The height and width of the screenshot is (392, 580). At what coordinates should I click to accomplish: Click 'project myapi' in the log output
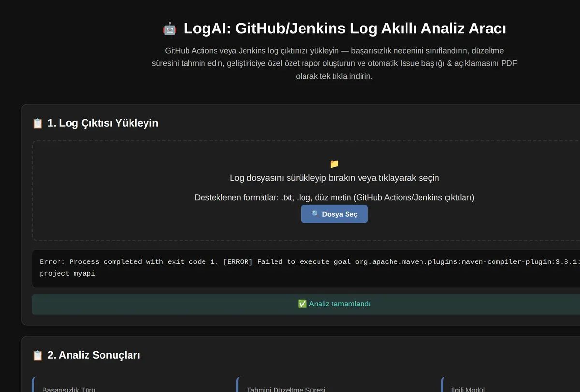point(67,274)
